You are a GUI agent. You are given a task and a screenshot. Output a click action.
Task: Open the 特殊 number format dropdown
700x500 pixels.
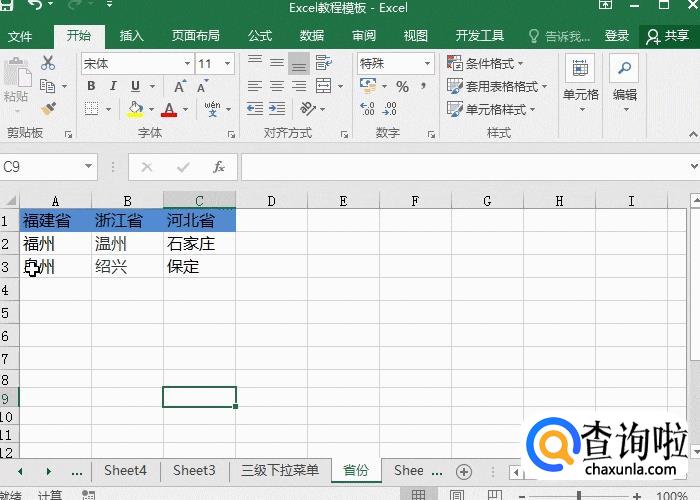[x=427, y=63]
